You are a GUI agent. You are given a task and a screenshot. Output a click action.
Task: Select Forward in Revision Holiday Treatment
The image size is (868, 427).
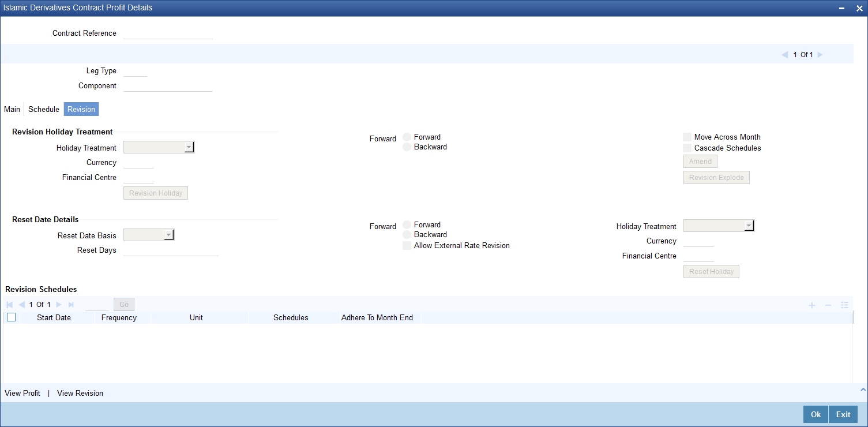click(407, 137)
